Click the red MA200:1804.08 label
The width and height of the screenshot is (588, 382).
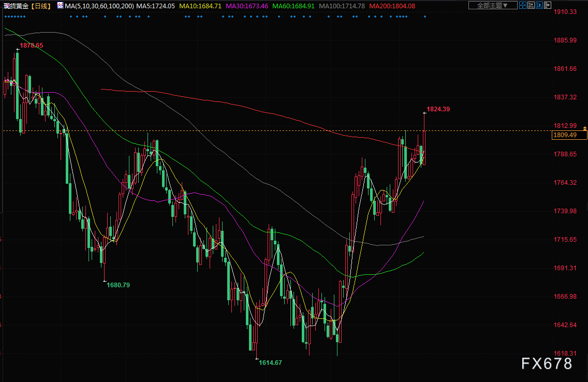(x=392, y=6)
